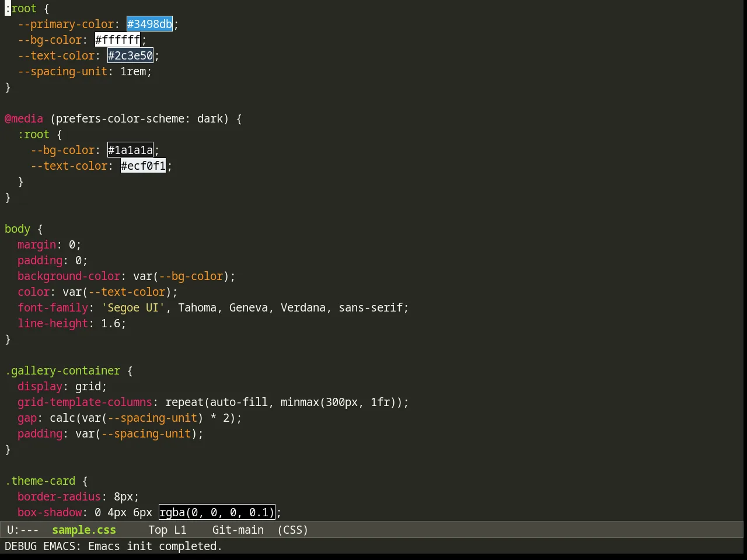
Task: Click the nested :root selector inside @media
Action: [x=33, y=134]
